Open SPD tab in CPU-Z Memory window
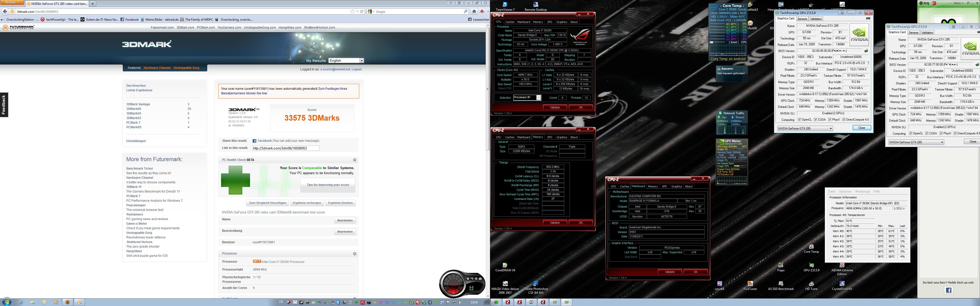Viewport: 980px width, 306px height. 549,137
